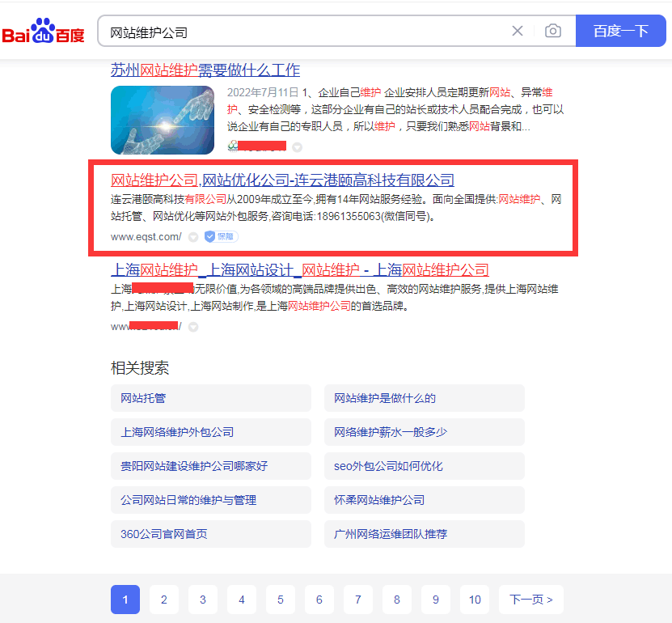
Task: Expand dropdown next to www.eqst.com
Action: 193,237
